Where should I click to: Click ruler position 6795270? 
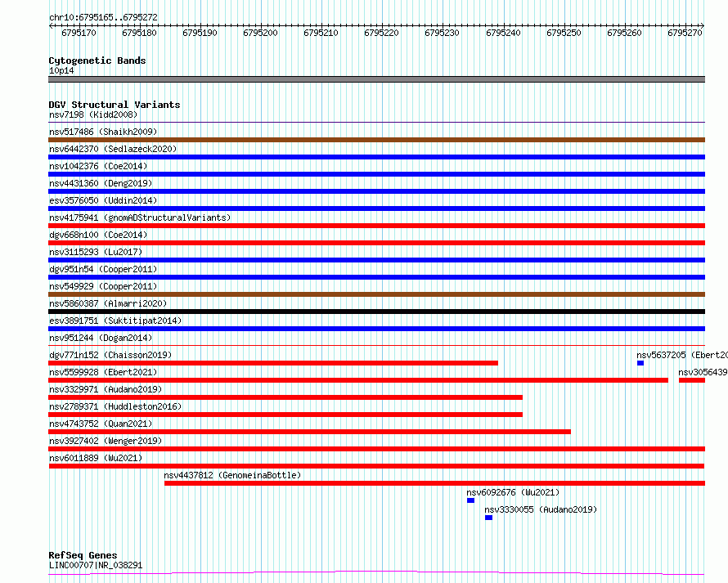click(685, 33)
